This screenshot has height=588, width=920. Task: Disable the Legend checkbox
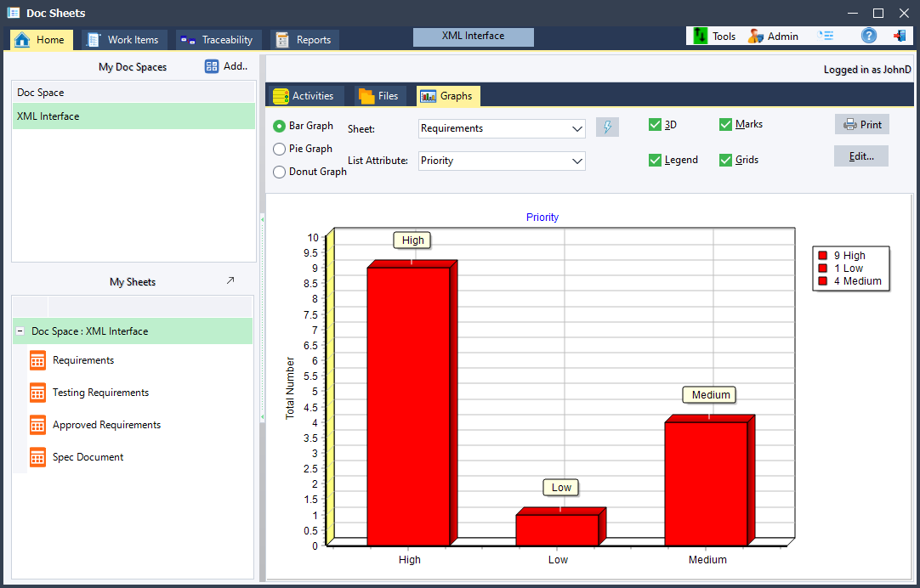pos(654,160)
